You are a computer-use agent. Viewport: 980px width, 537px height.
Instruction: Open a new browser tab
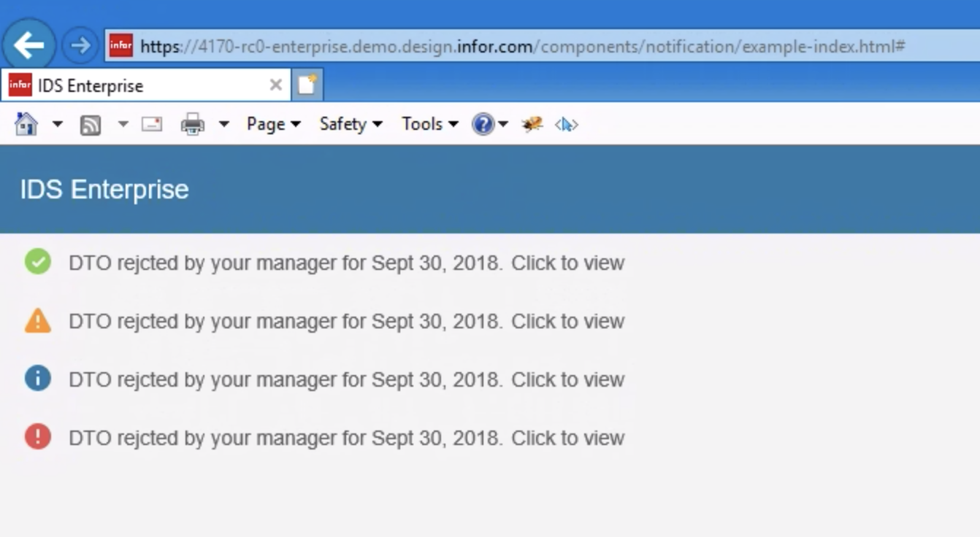tap(307, 85)
